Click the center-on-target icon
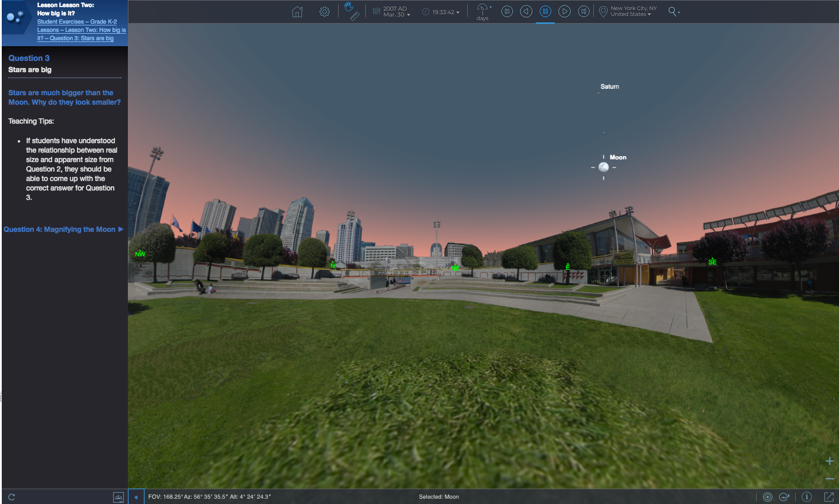 [x=767, y=497]
